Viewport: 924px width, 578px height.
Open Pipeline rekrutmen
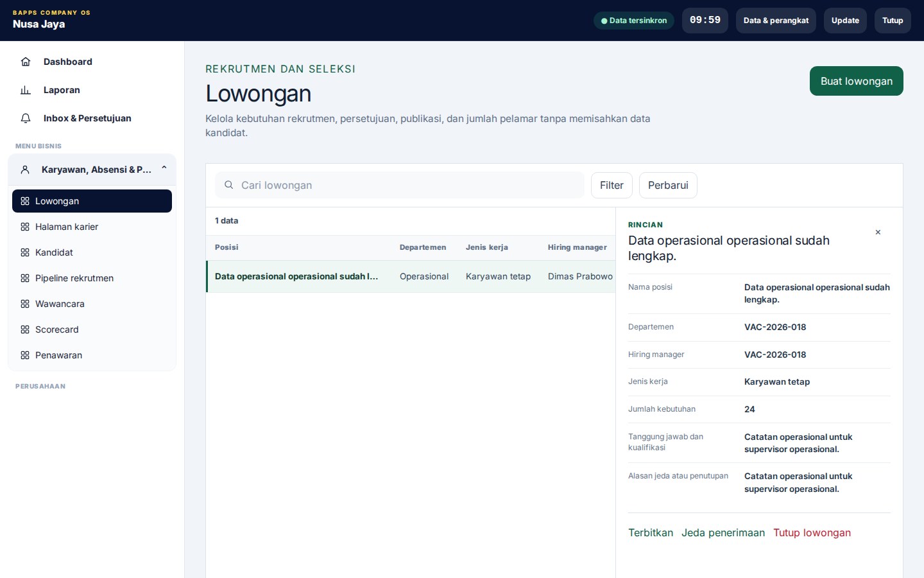pos(92,278)
